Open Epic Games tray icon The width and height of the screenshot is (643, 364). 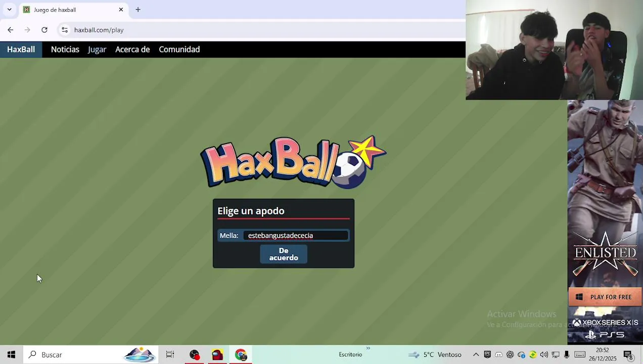[487, 355]
